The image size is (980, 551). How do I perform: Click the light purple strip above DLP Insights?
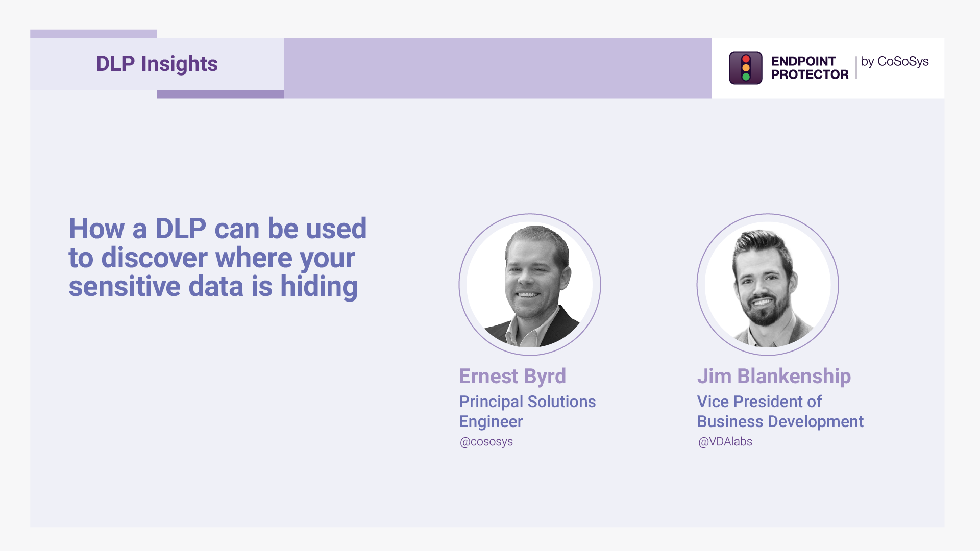tap(93, 34)
